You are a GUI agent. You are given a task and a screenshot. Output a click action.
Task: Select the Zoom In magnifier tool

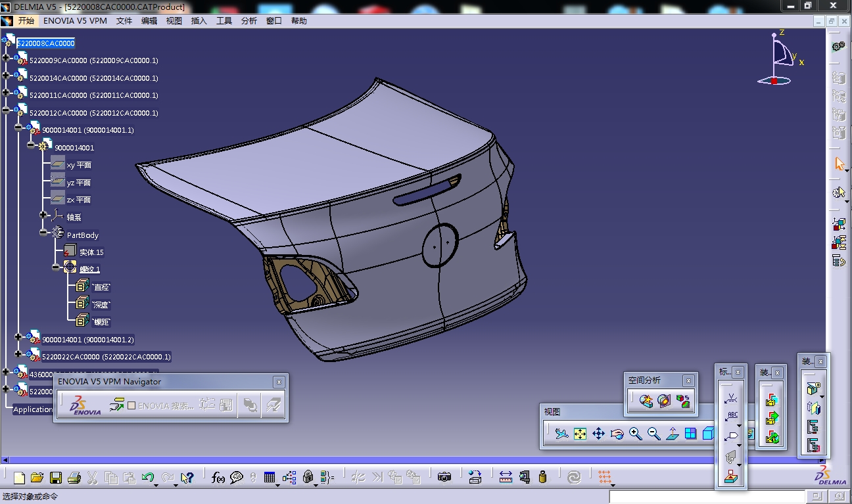point(635,434)
